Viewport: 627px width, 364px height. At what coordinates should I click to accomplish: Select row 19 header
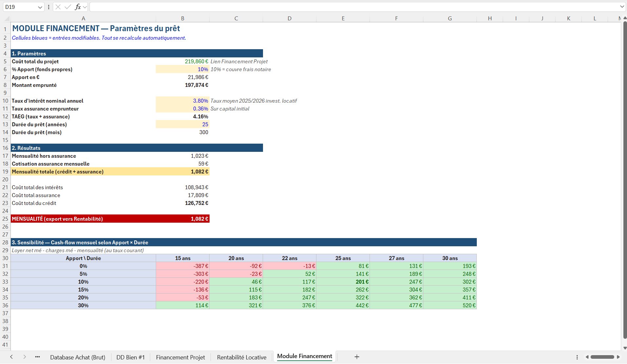coord(5,172)
